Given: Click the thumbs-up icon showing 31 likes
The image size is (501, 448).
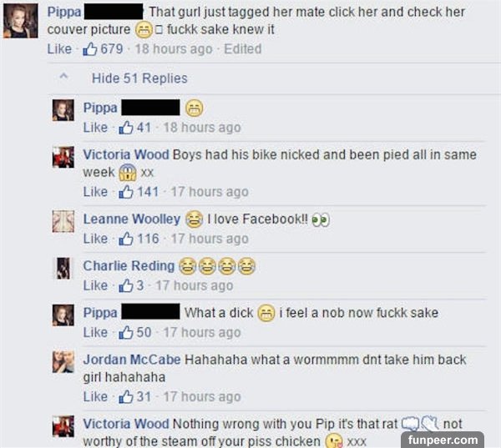Looking at the screenshot, I should pos(126,397).
